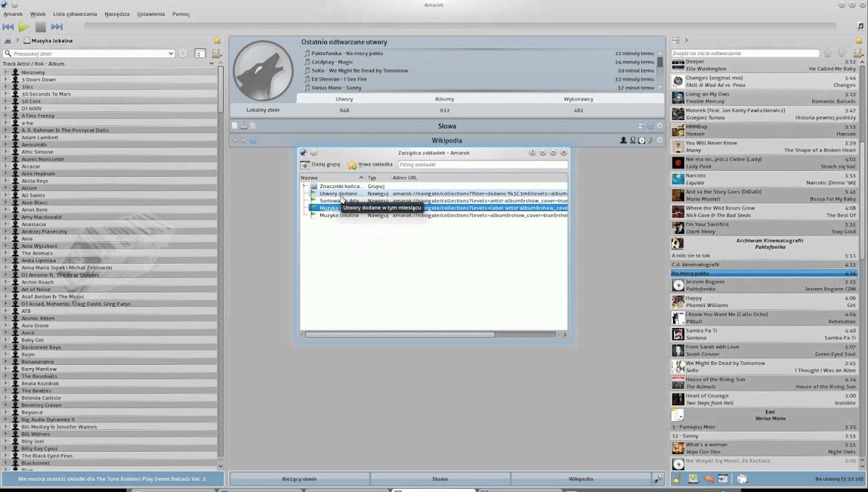868x492 pixels.
Task: Click the Przeszukaj zbiór search field
Action: [x=88, y=53]
